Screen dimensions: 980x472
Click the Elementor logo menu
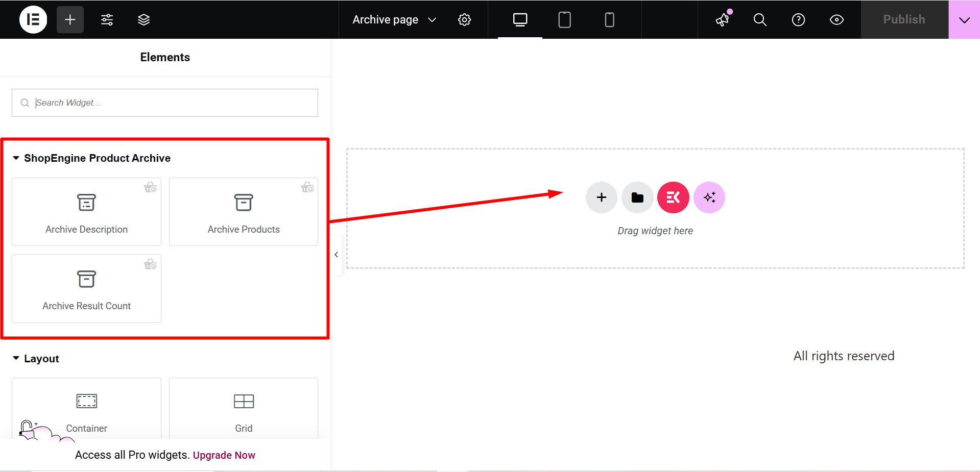tap(33, 19)
